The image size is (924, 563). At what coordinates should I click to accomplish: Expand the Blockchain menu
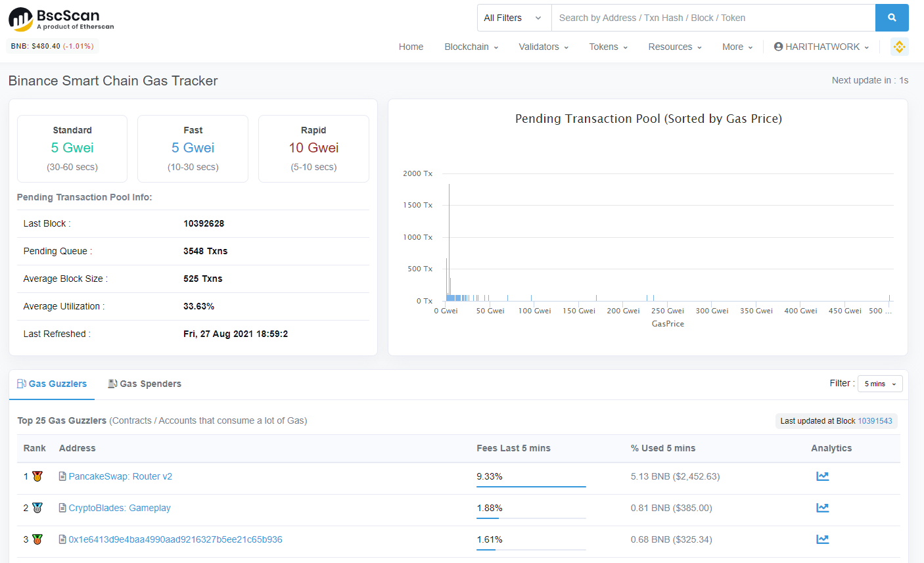[471, 47]
